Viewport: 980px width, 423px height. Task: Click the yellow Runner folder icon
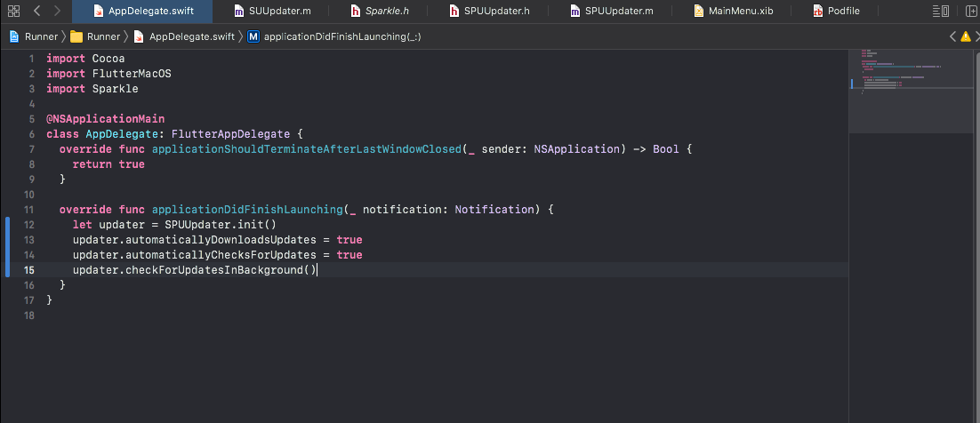pyautogui.click(x=76, y=36)
